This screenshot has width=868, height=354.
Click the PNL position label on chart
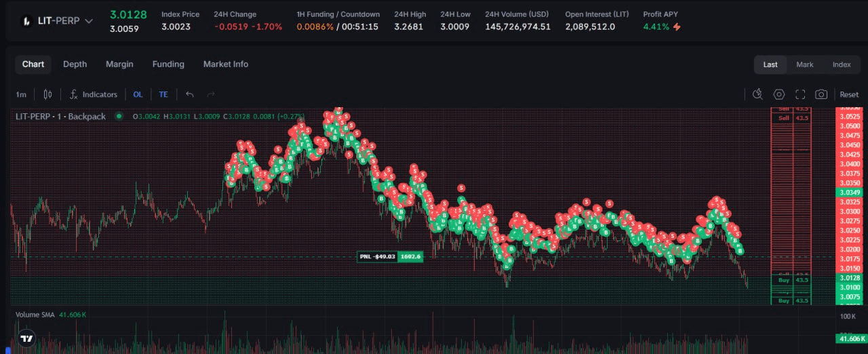(377, 256)
